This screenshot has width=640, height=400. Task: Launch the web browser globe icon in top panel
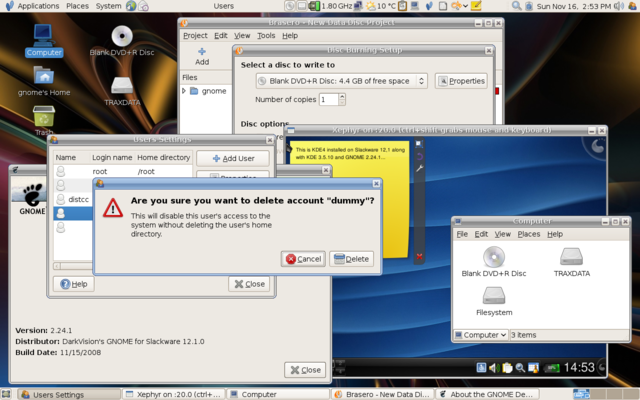tap(131, 6)
